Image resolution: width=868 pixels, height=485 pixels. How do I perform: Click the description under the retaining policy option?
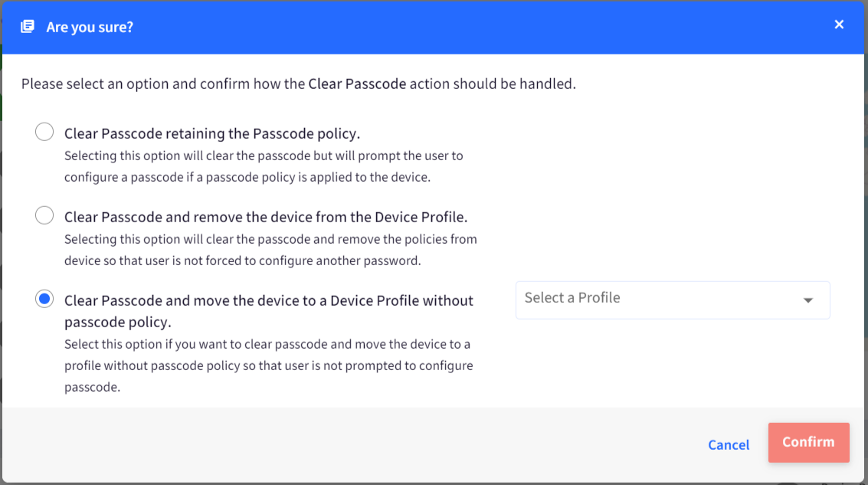(264, 167)
